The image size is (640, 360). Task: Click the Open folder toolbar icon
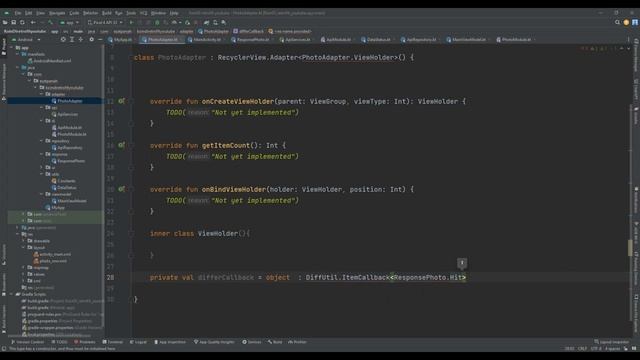coord(5,22)
